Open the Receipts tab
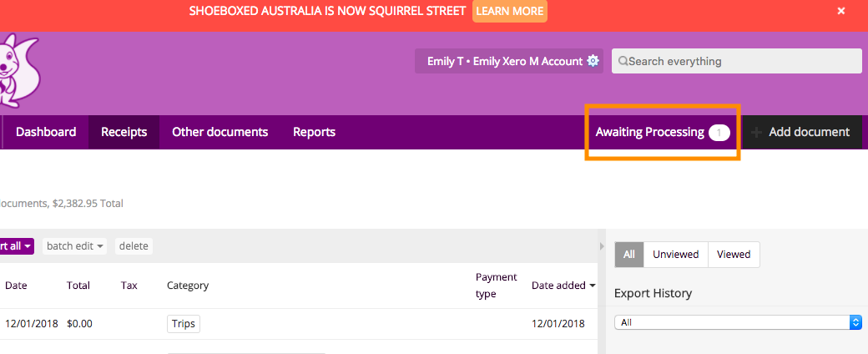Screen dimensions: 868x354 (x=124, y=132)
